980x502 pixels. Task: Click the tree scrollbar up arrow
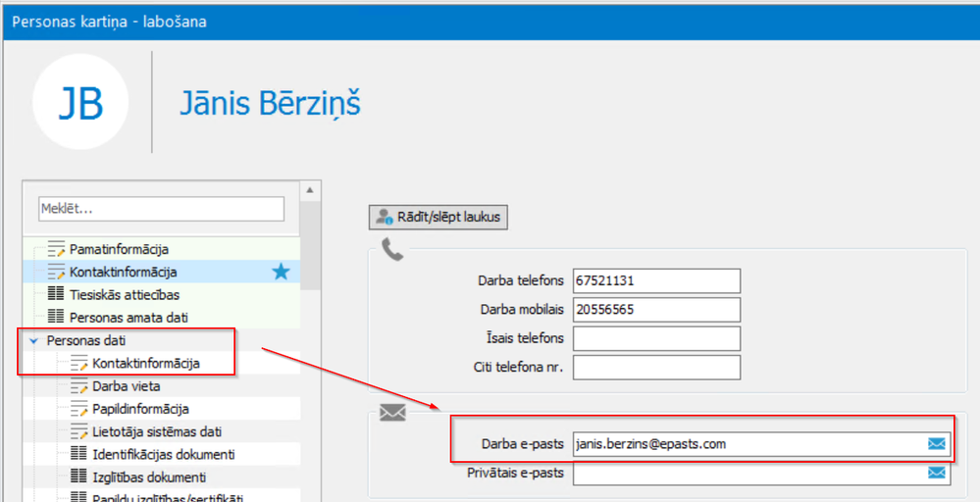click(310, 190)
